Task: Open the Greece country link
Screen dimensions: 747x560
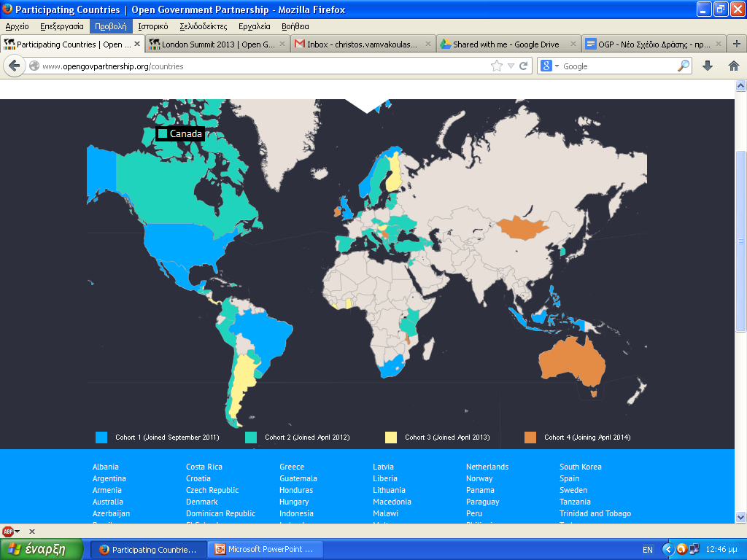Action: pos(292,467)
